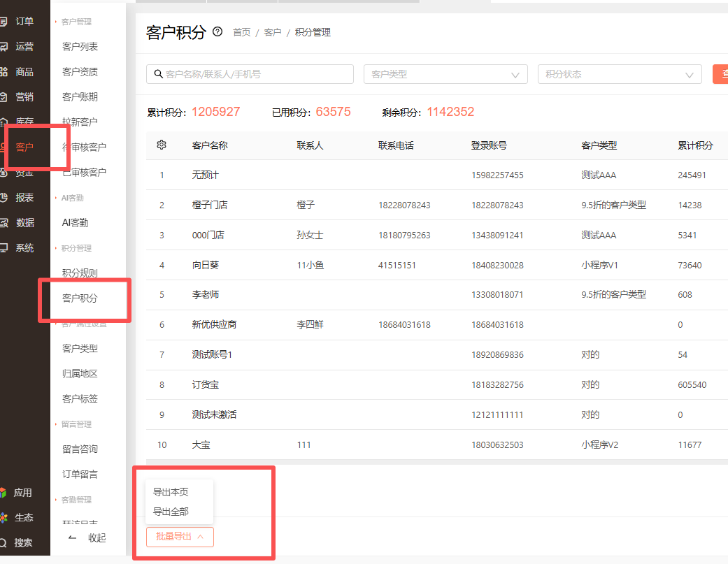The image size is (728, 564).
Task: Click the 首页 breadcrumb link
Action: pos(241,32)
